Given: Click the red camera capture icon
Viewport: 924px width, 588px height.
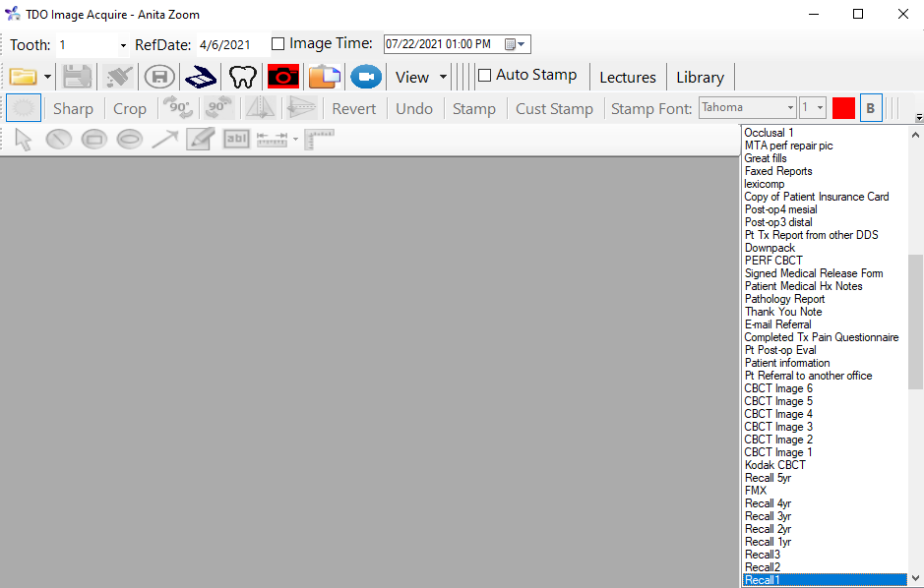Looking at the screenshot, I should [x=283, y=77].
